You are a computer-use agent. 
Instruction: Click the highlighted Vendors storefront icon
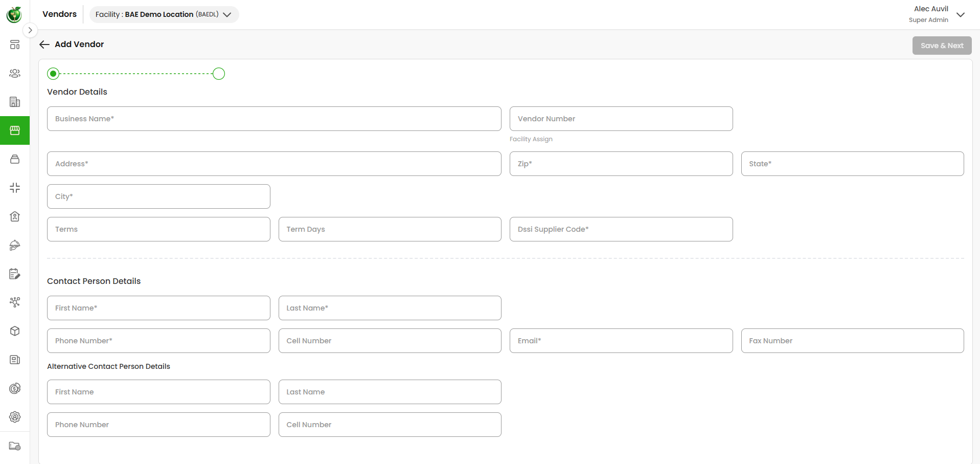pyautogui.click(x=15, y=130)
